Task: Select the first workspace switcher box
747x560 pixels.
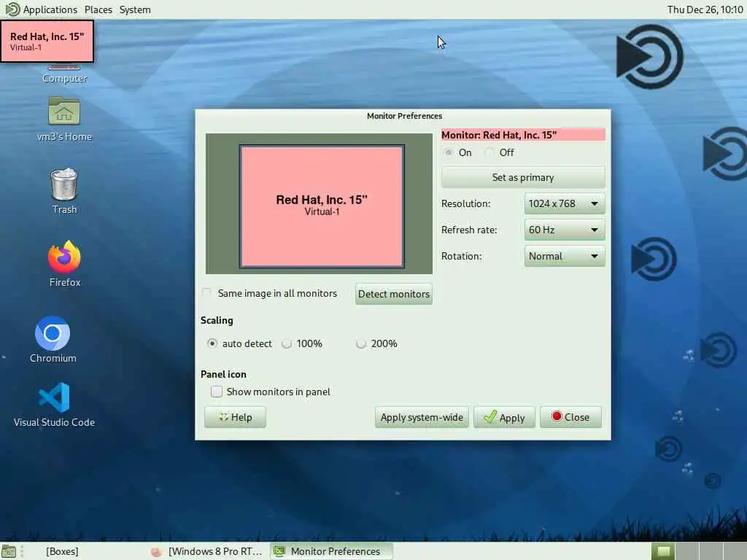Action: (x=663, y=551)
